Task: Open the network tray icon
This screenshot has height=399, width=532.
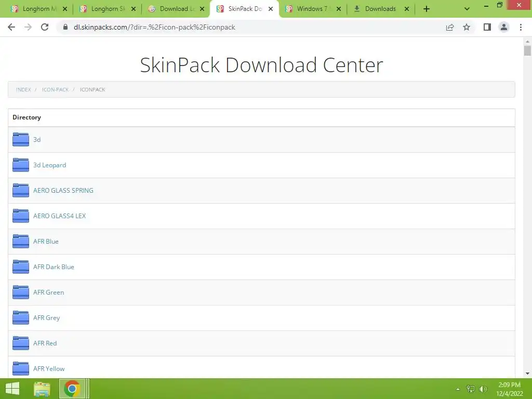Action: (471, 389)
